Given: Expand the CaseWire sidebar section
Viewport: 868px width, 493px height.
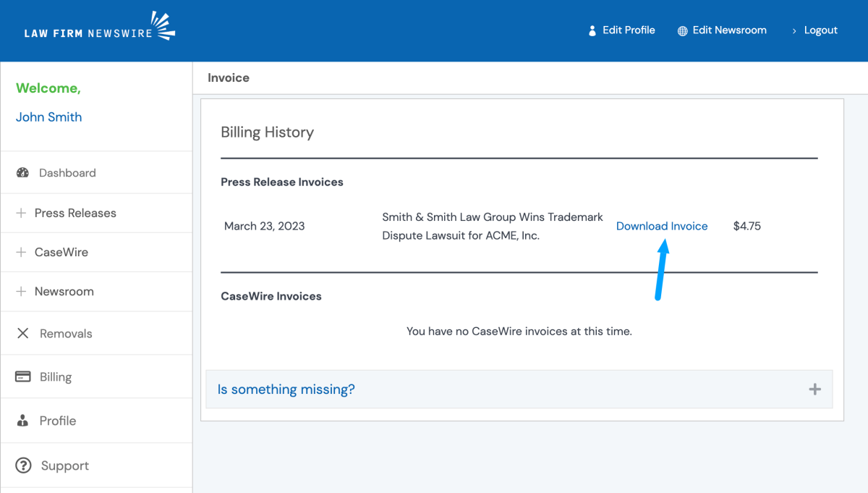Looking at the screenshot, I should pyautogui.click(x=61, y=253).
